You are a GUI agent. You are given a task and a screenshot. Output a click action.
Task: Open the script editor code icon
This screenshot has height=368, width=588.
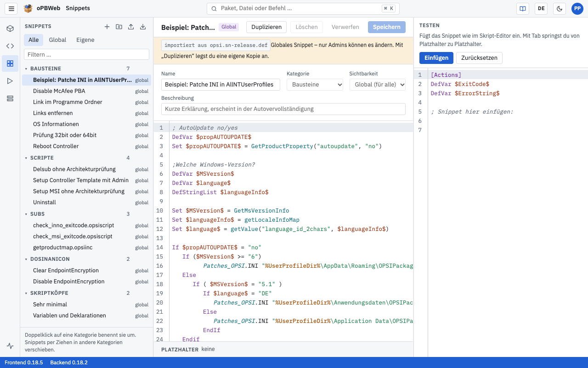10,46
